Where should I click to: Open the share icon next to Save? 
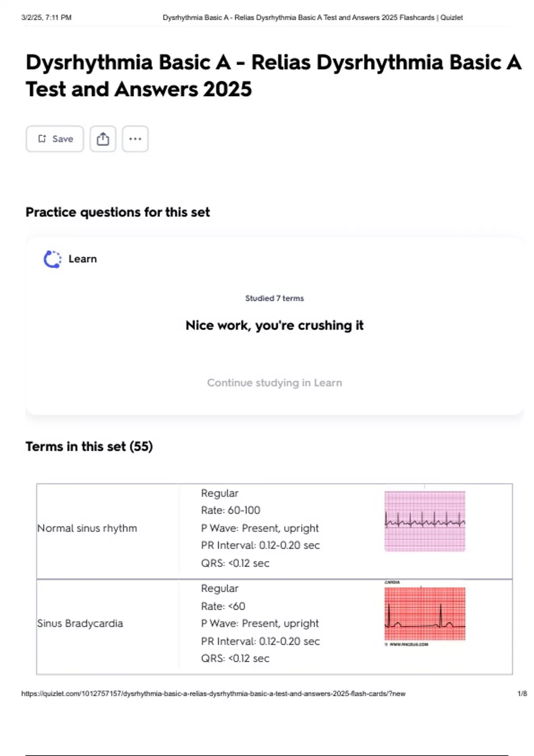103,139
